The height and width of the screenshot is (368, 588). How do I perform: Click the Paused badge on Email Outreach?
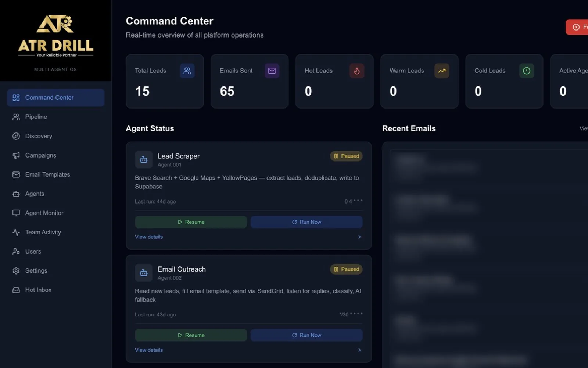346,269
